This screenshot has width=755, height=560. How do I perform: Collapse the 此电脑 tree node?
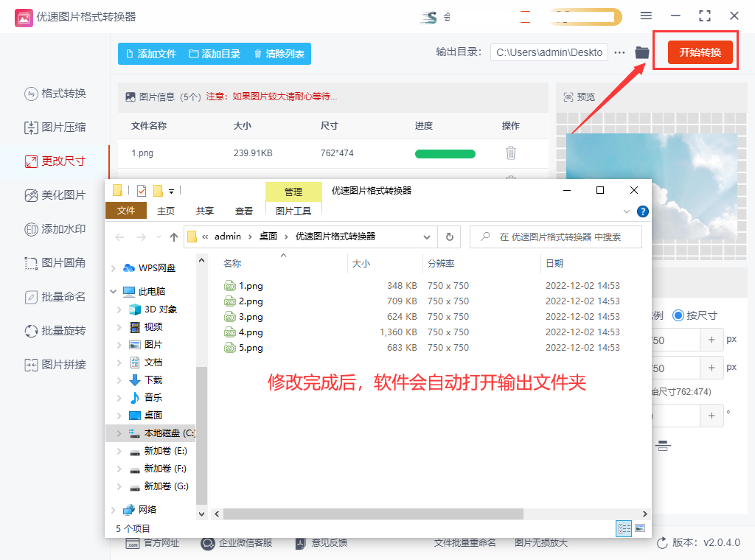[x=113, y=292]
